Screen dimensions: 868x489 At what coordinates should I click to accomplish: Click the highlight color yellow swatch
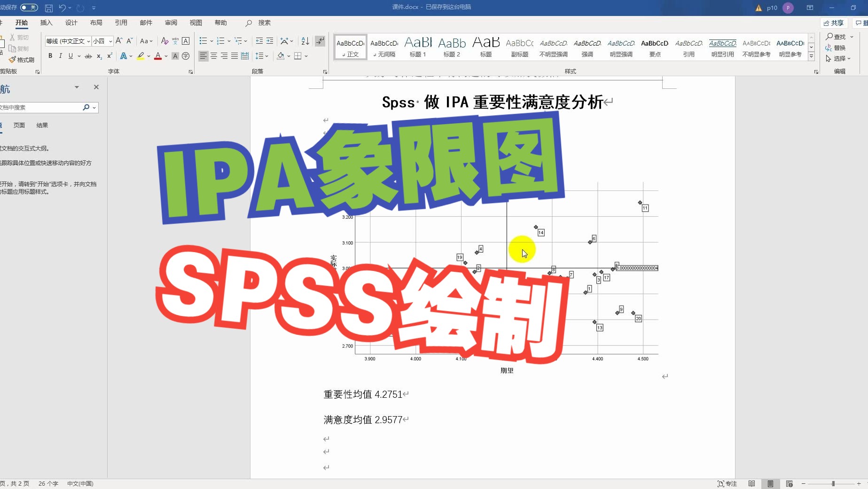tap(141, 56)
